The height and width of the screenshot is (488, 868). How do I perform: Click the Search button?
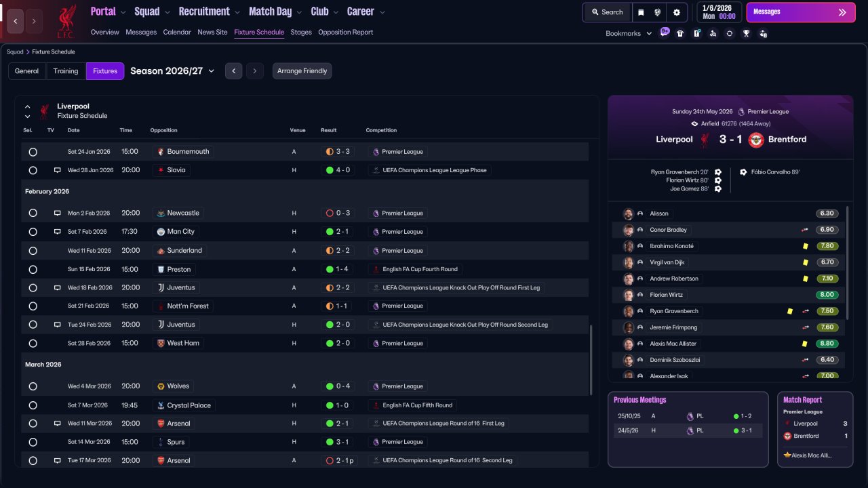[x=607, y=12]
